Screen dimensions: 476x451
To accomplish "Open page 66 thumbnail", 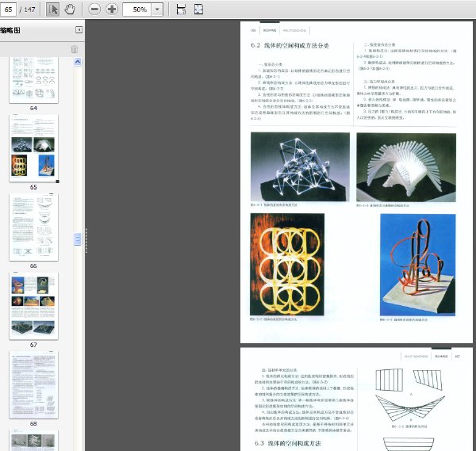I will [33, 227].
